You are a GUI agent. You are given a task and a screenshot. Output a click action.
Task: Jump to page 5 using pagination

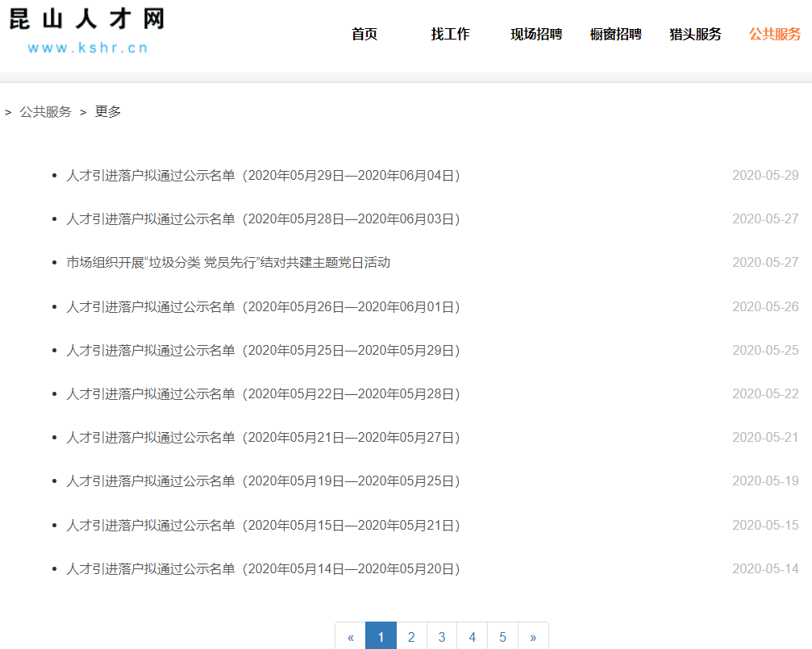[502, 636]
